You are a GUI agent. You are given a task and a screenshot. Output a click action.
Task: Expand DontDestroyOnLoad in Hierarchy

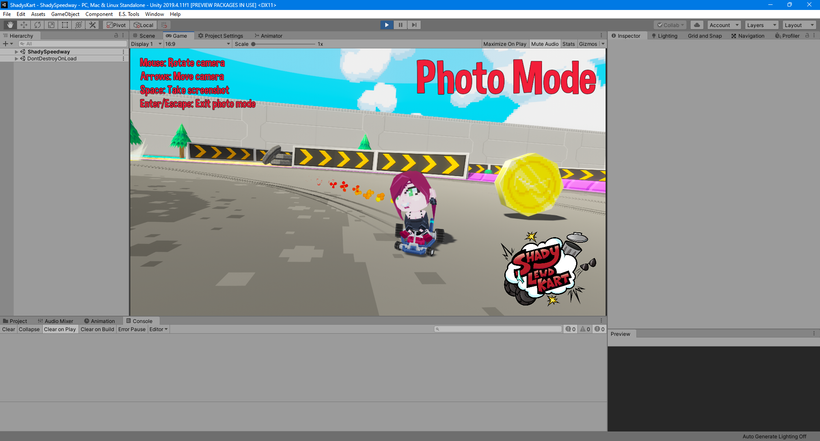pos(16,59)
